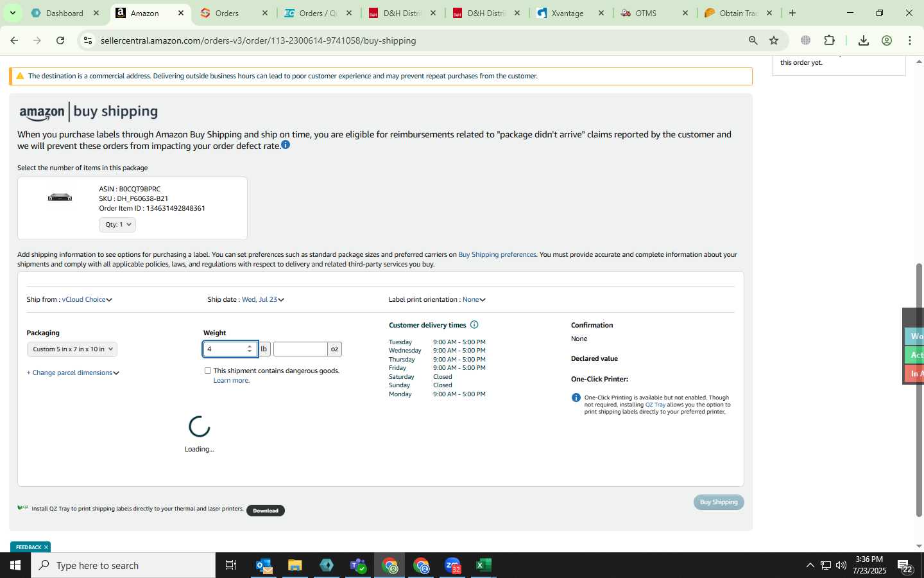Close the Dashboard tab

pos(96,13)
